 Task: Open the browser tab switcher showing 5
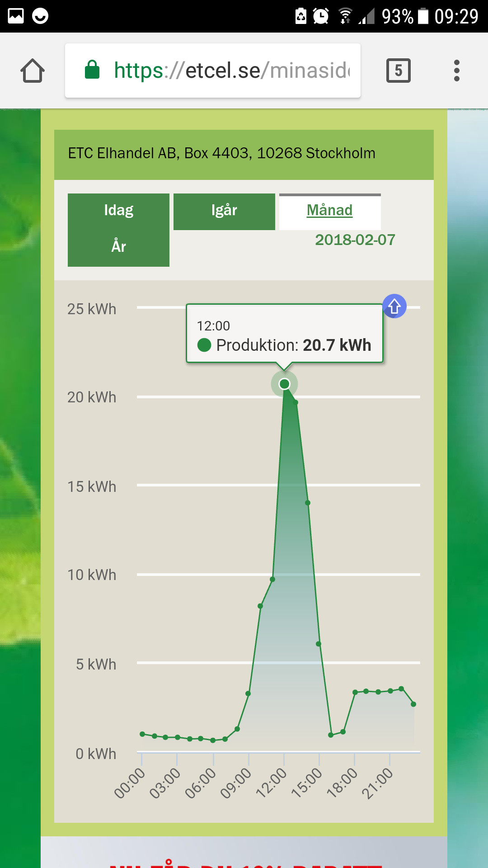coord(398,71)
